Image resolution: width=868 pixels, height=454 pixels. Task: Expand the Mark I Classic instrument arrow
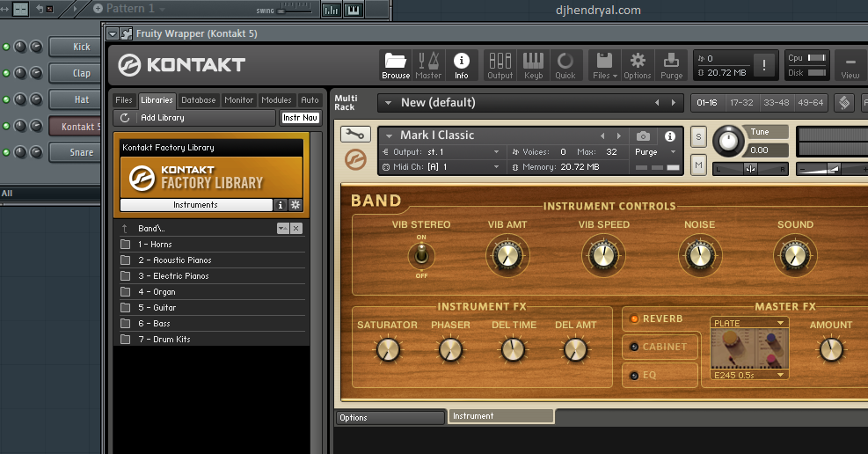(390, 135)
